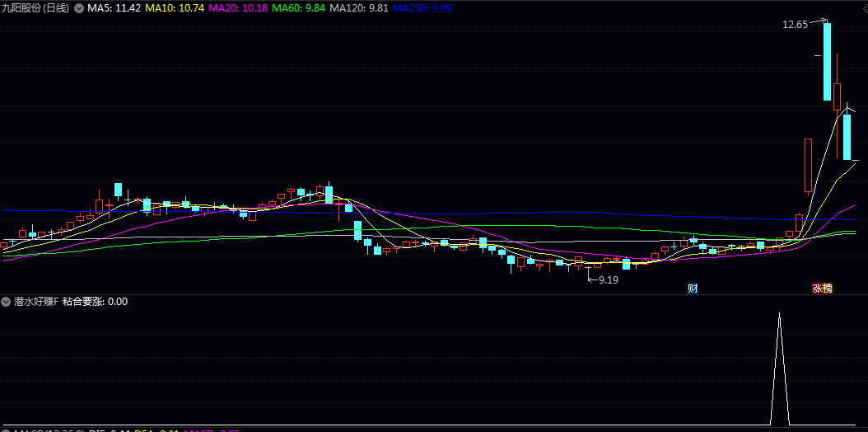Screen dimensions: 868x432
Task: Click the 九阳股份 (日线) chart title
Action: (36, 8)
